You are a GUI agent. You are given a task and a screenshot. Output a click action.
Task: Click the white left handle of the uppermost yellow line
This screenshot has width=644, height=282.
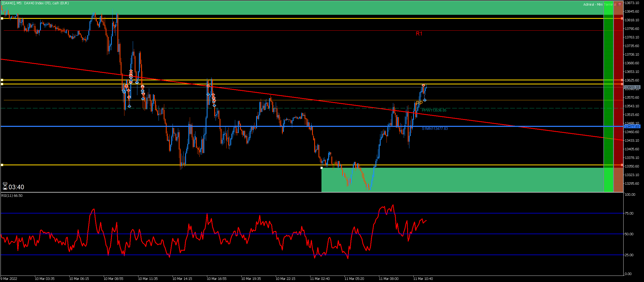coord(2,18)
